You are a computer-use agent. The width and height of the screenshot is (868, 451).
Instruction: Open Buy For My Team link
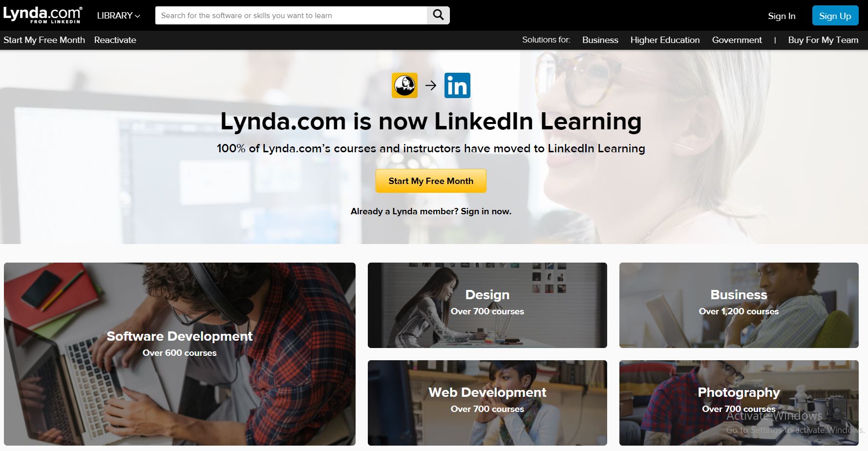click(823, 40)
